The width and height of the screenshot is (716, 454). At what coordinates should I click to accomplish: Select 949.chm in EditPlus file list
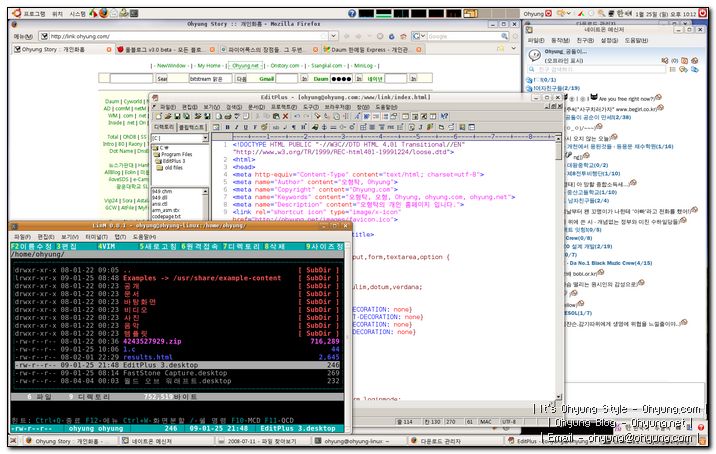(x=162, y=191)
